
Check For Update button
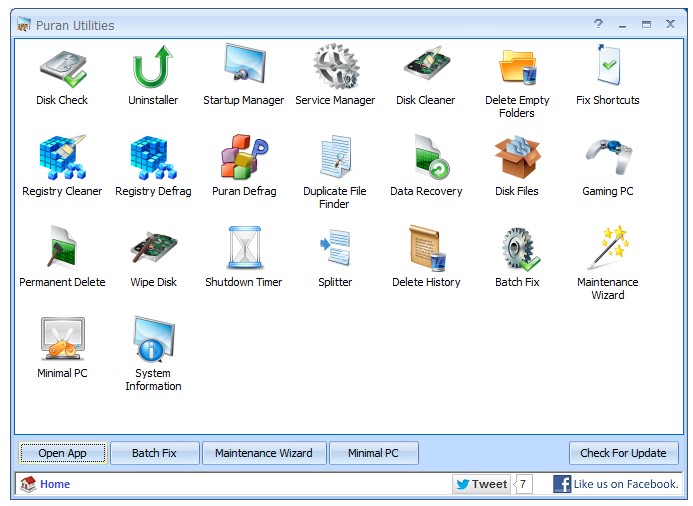click(623, 453)
